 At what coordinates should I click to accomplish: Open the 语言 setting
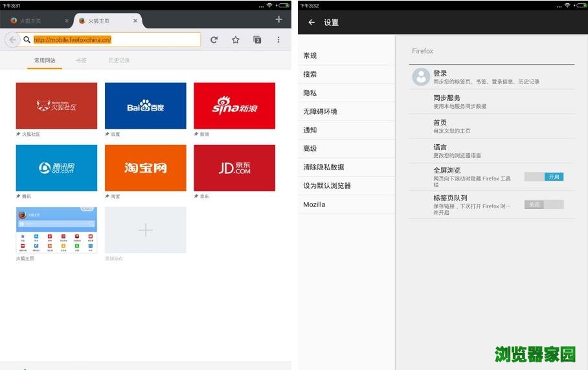[x=492, y=151]
